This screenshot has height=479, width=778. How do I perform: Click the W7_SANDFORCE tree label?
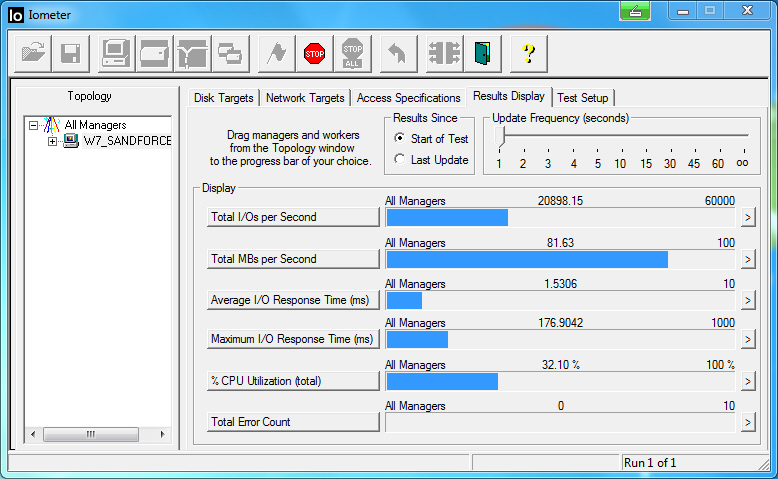(127, 141)
